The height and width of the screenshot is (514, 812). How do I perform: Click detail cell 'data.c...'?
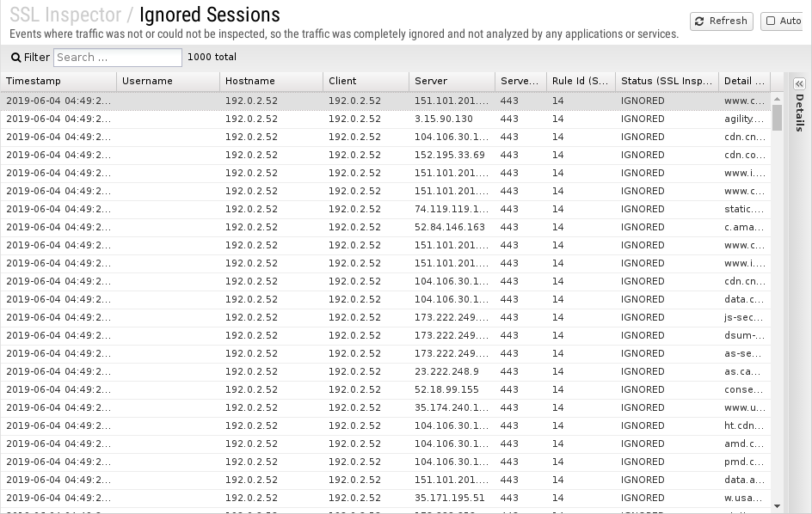744,299
